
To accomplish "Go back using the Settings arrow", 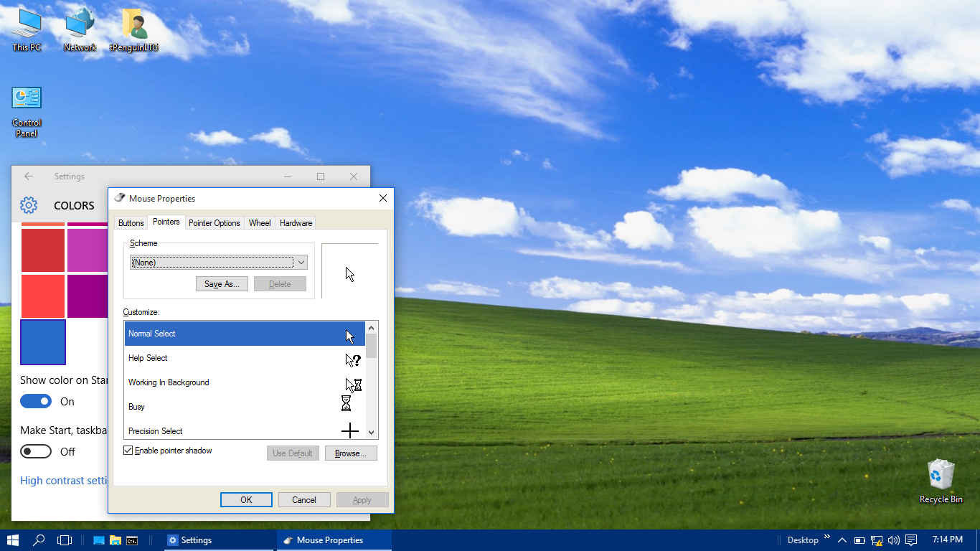I will point(29,176).
